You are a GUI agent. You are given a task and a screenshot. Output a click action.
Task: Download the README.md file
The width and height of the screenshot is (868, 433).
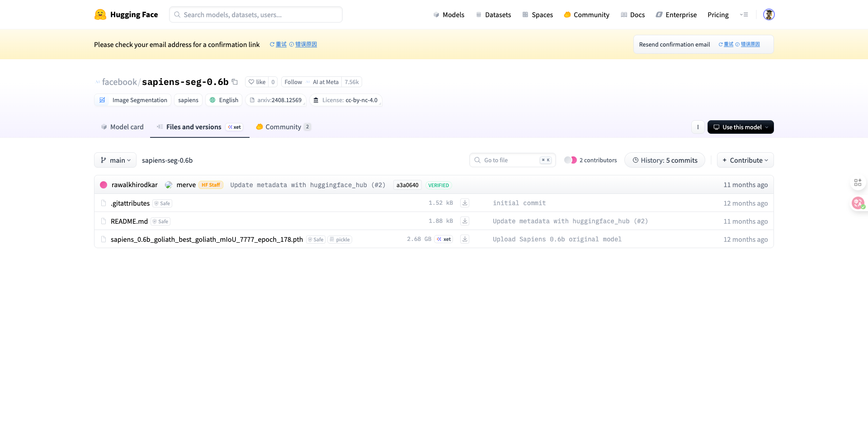pos(464,221)
